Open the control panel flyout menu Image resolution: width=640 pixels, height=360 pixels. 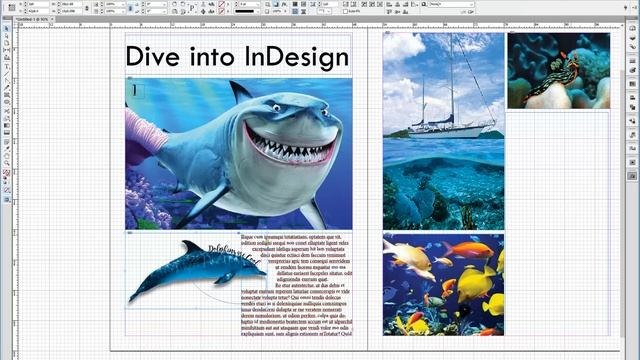(x=634, y=7)
